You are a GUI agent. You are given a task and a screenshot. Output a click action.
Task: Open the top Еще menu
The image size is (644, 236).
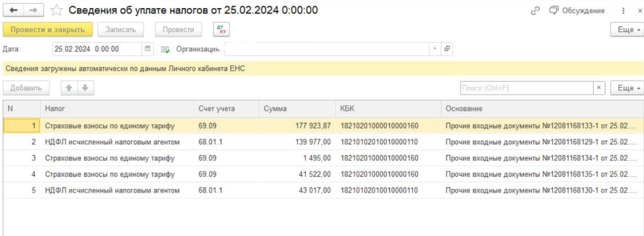tap(628, 30)
